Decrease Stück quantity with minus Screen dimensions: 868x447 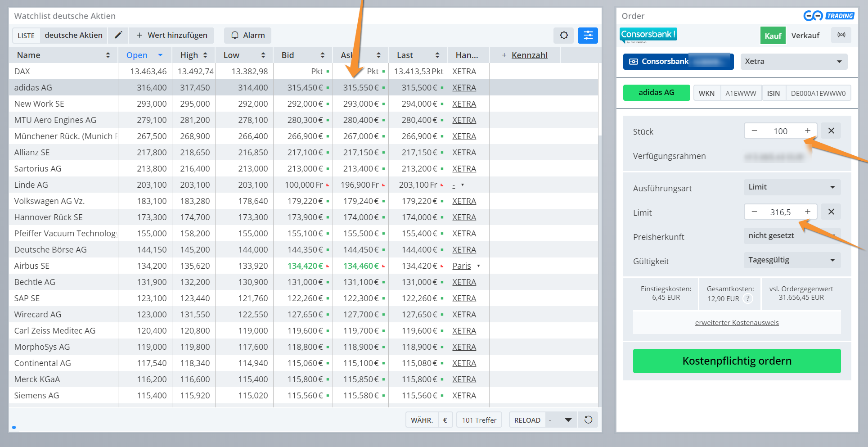tap(755, 131)
